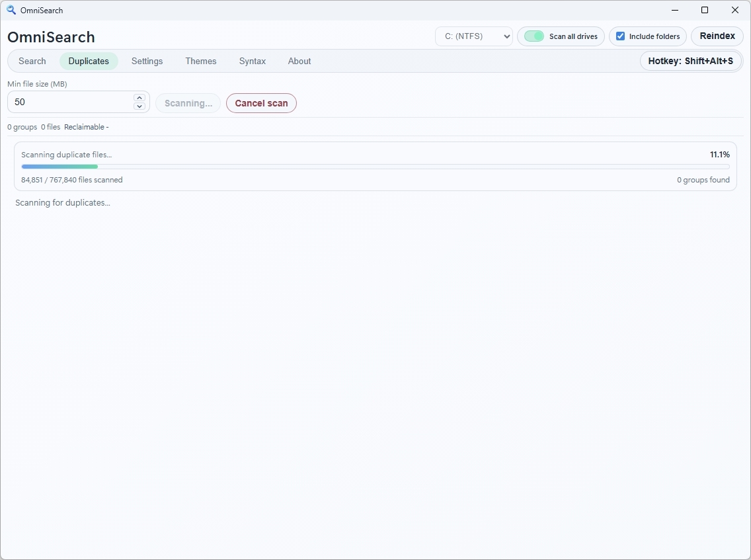Click the up arrow to increase min file size
The height and width of the screenshot is (560, 751).
pos(139,97)
